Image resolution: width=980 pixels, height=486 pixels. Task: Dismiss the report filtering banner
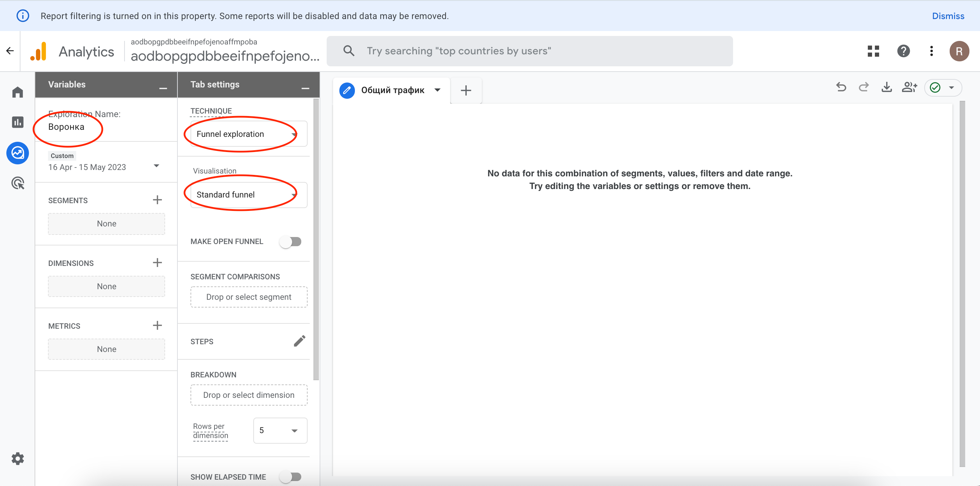(x=948, y=16)
